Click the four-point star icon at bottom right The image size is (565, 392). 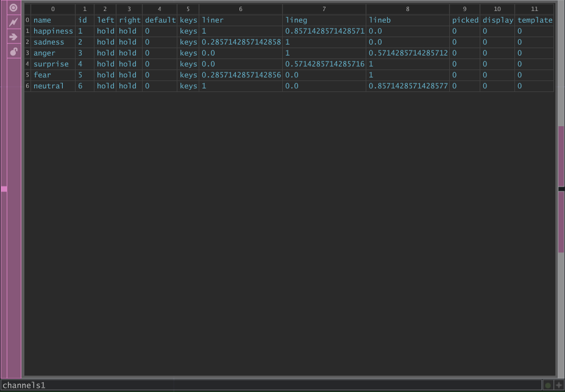point(558,385)
